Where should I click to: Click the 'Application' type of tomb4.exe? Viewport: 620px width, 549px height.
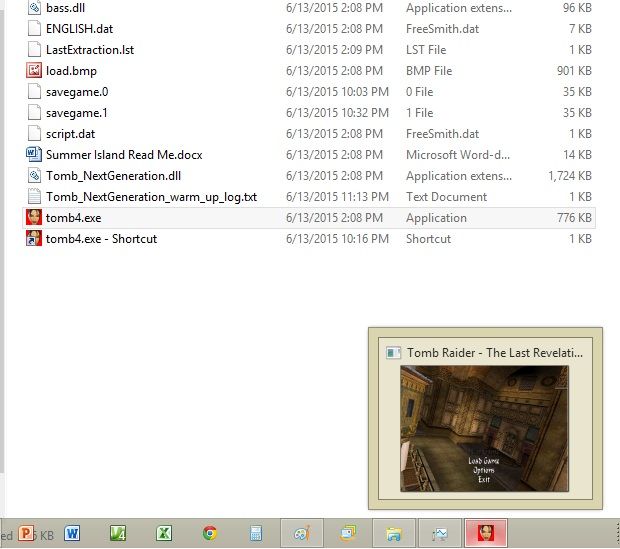coord(437,218)
